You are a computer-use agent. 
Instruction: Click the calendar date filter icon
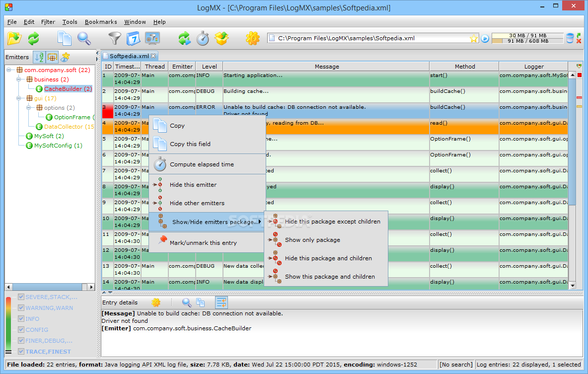click(133, 38)
